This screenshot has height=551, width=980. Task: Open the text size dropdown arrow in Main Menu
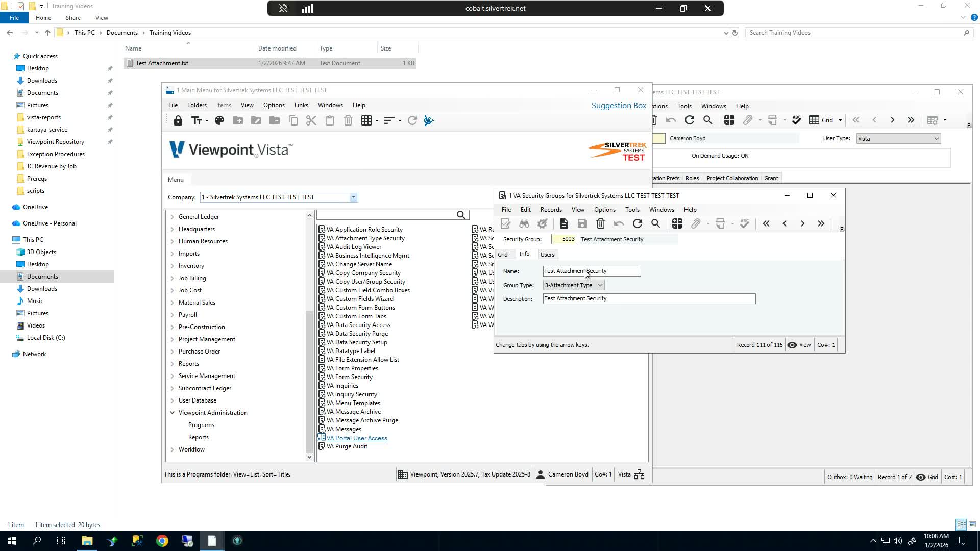(x=207, y=121)
